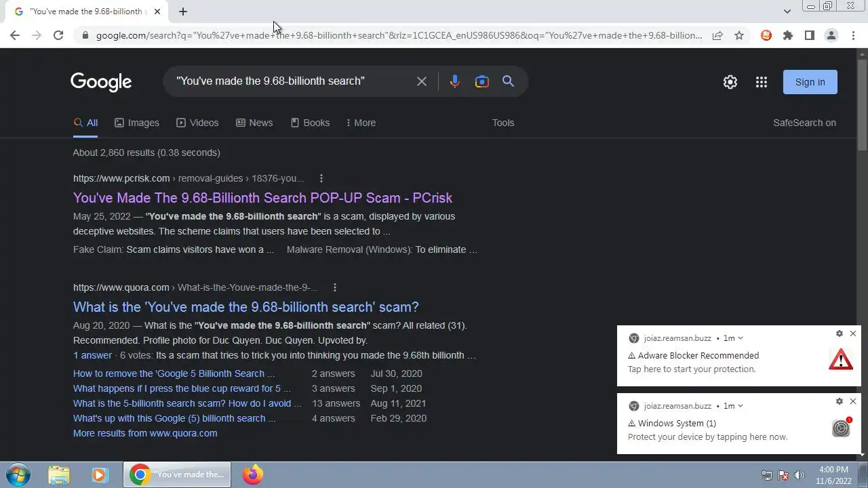Launch Windows Media Player from taskbar
Image resolution: width=868 pixels, height=488 pixels.
coord(100,474)
